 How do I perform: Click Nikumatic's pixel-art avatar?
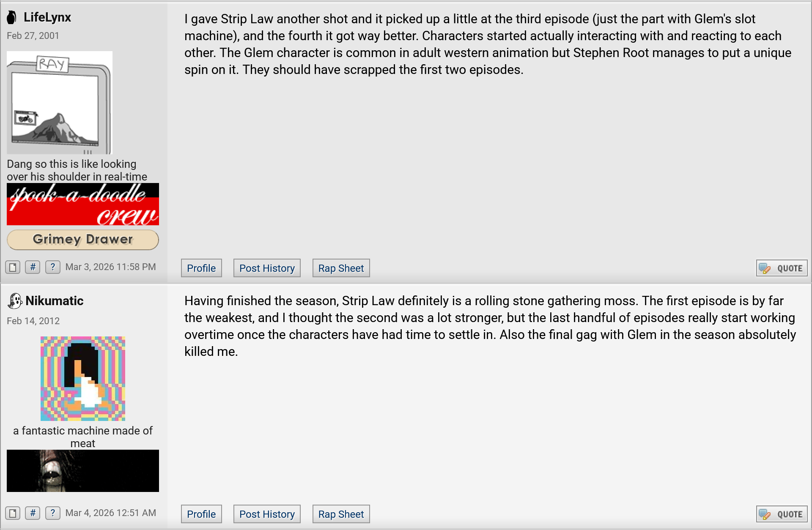pyautogui.click(x=83, y=379)
